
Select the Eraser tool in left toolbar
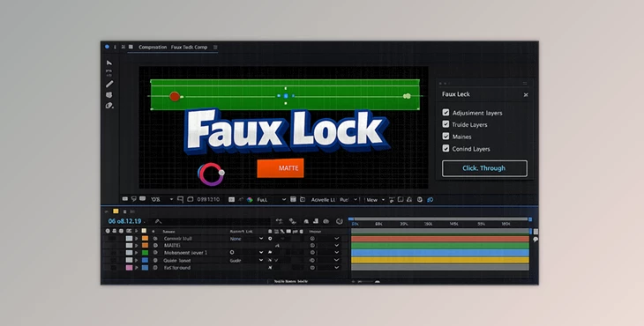[x=109, y=106]
